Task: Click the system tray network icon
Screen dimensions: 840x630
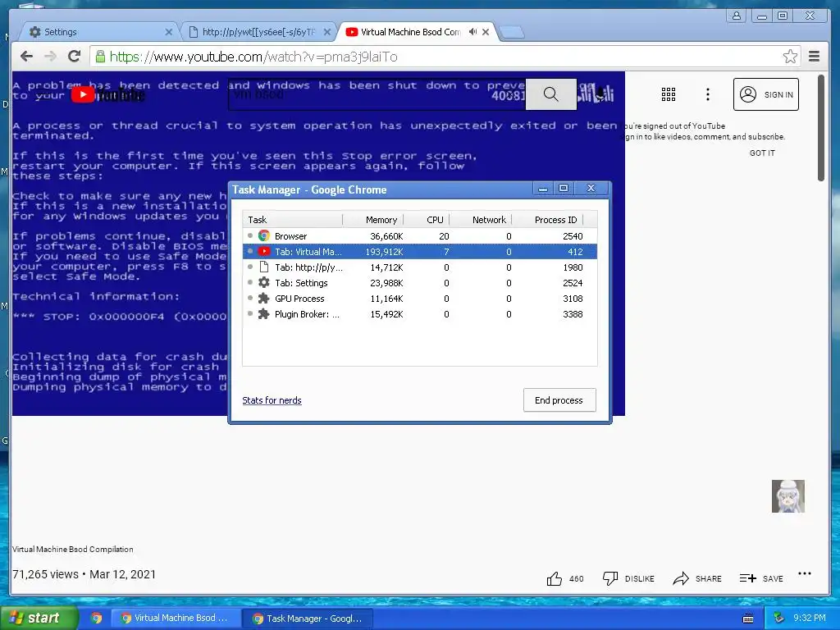Action: (x=779, y=619)
